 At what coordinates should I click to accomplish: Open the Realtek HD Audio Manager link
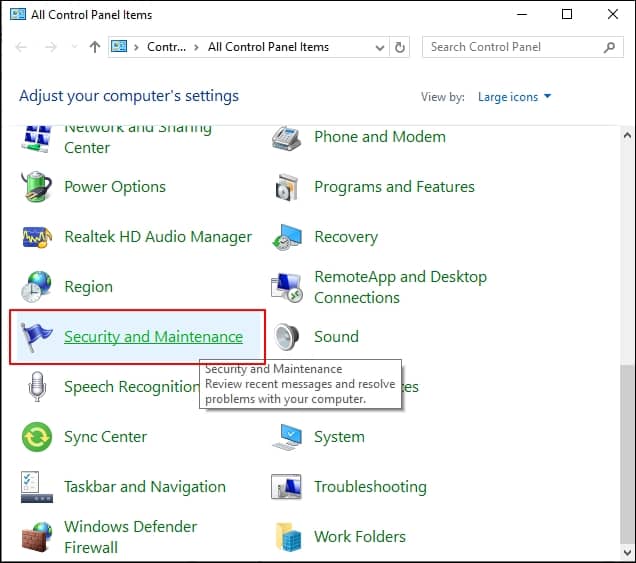(x=158, y=237)
